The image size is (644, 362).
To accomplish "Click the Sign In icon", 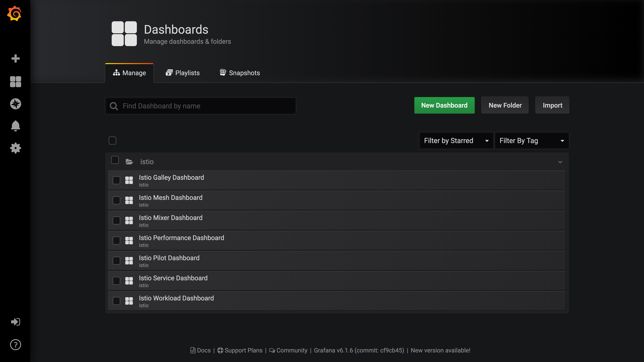I will pos(15,322).
